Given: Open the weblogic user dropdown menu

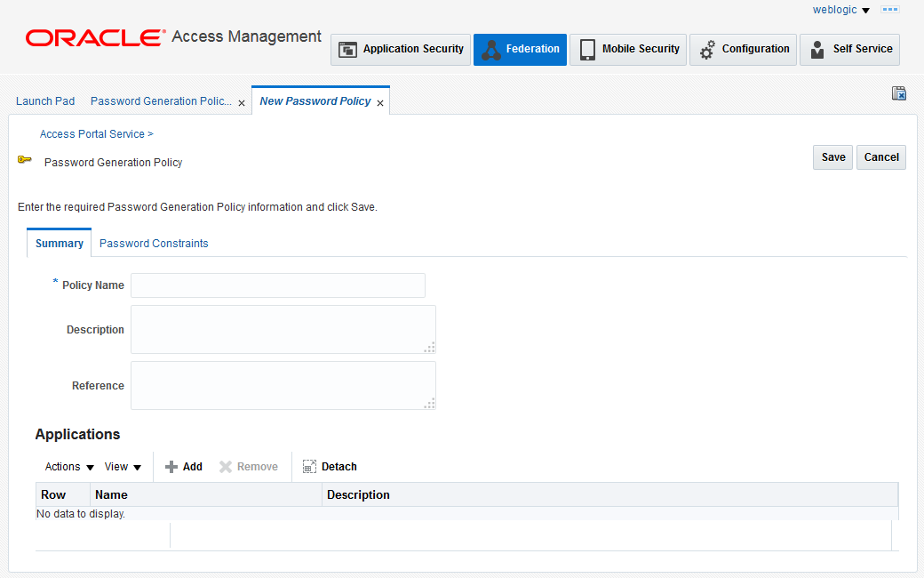Looking at the screenshot, I should (x=840, y=10).
